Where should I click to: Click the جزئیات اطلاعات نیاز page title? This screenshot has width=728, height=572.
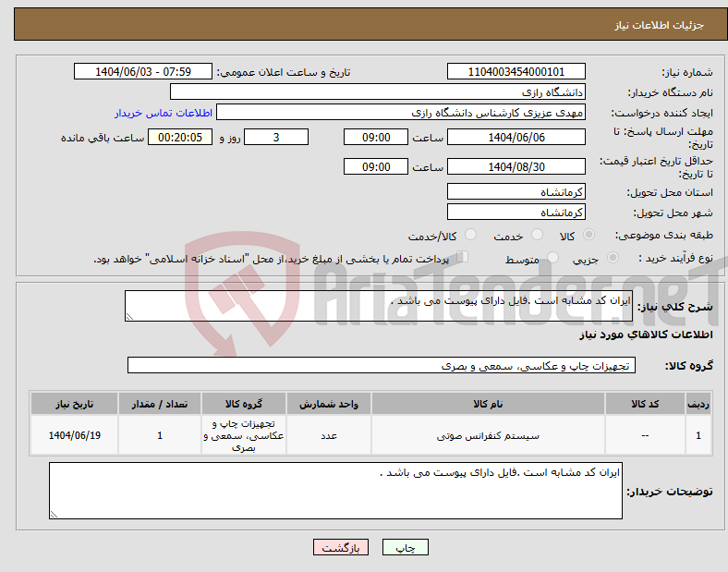(660, 25)
